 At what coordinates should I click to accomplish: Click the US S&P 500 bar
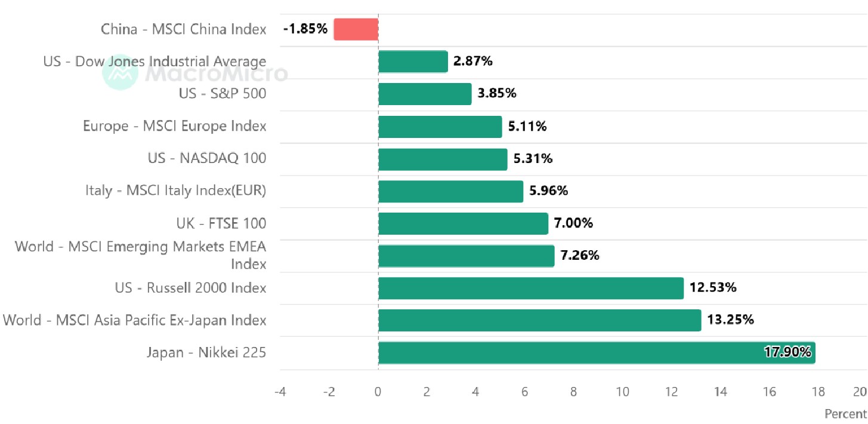tap(425, 94)
